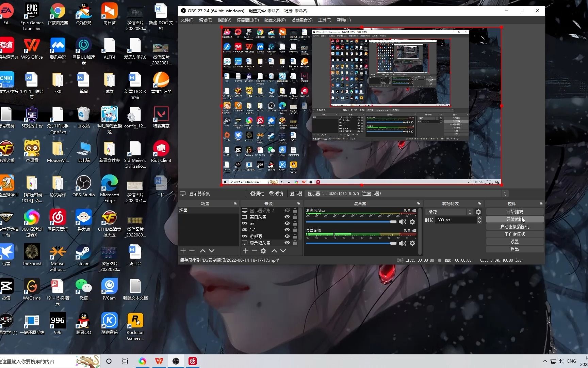Toggle lock on cf source
588x368 pixels.
click(295, 224)
